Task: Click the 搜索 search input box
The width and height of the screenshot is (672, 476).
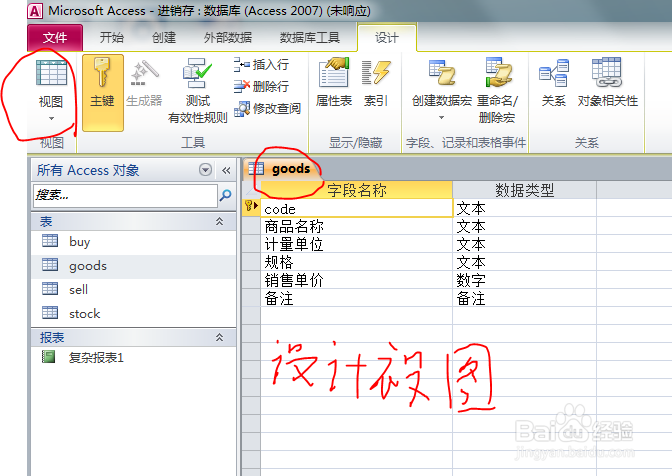Action: pos(125,195)
